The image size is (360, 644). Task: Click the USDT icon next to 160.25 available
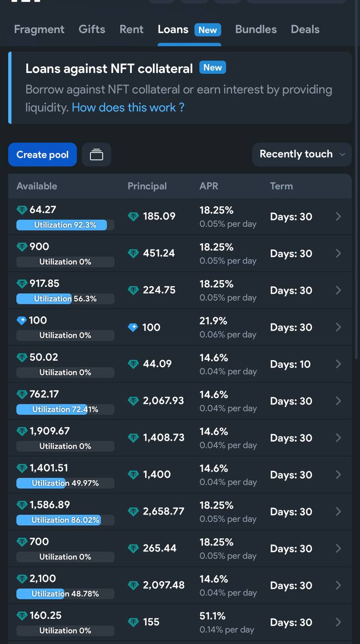click(22, 616)
